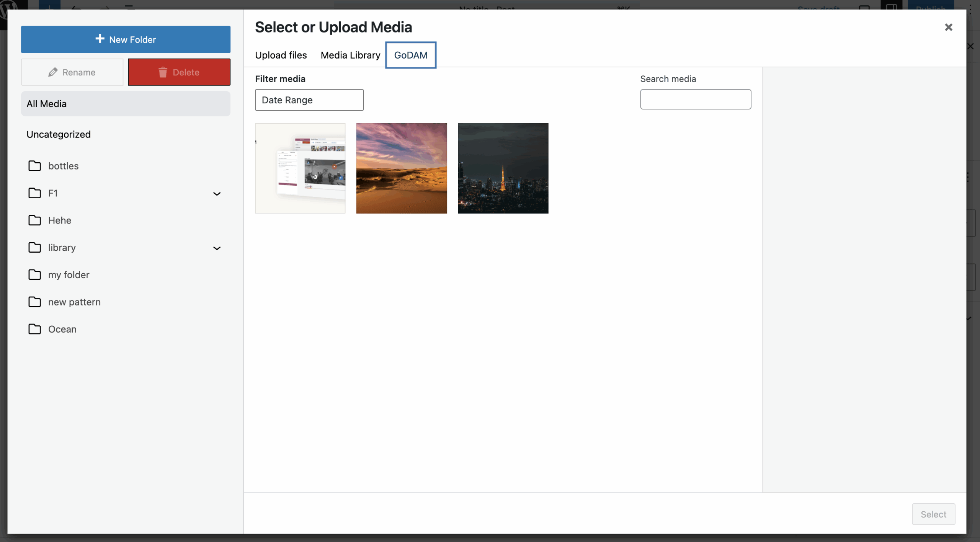The width and height of the screenshot is (980, 542).
Task: Switch to the Media Library tab
Action: [x=350, y=55]
